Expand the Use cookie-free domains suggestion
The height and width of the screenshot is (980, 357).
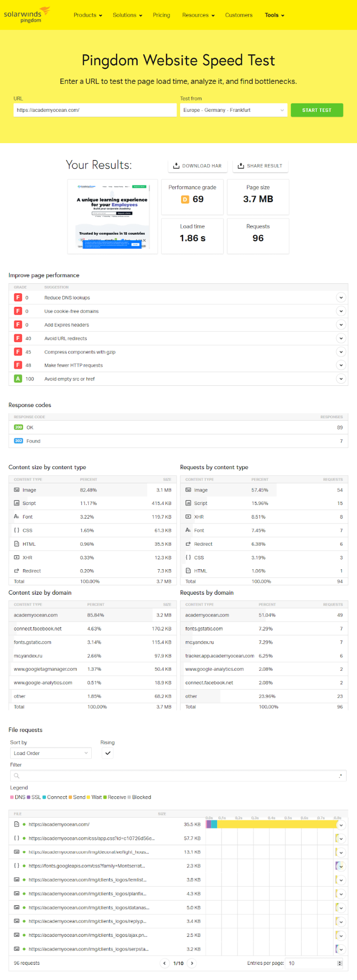click(341, 311)
